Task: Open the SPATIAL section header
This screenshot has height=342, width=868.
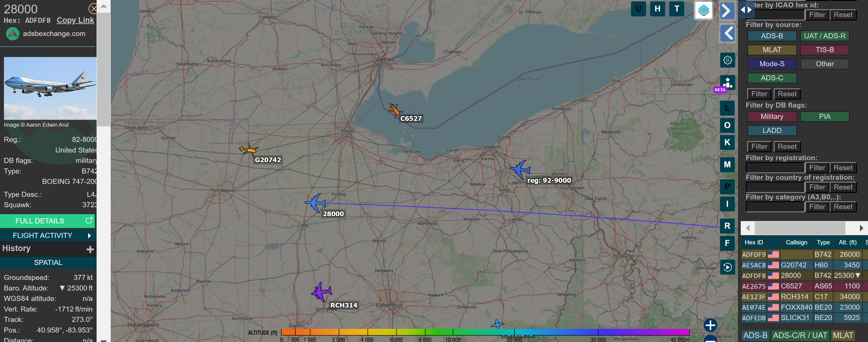Action: click(x=48, y=262)
